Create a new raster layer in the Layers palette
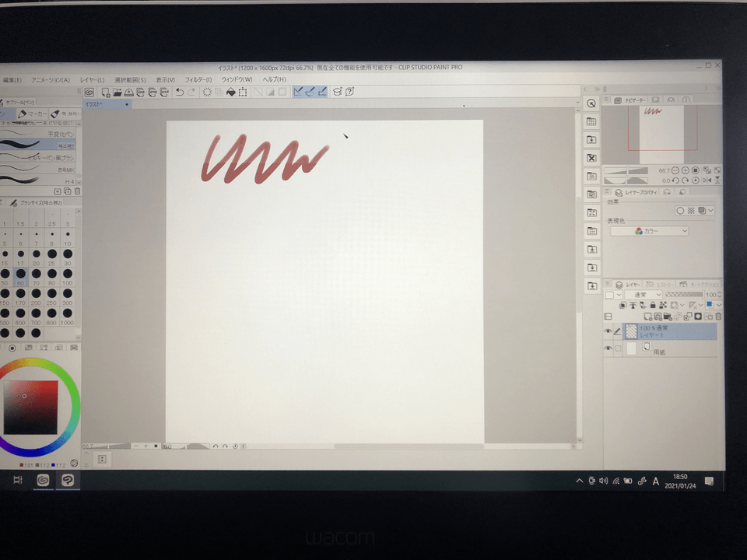 click(648, 317)
